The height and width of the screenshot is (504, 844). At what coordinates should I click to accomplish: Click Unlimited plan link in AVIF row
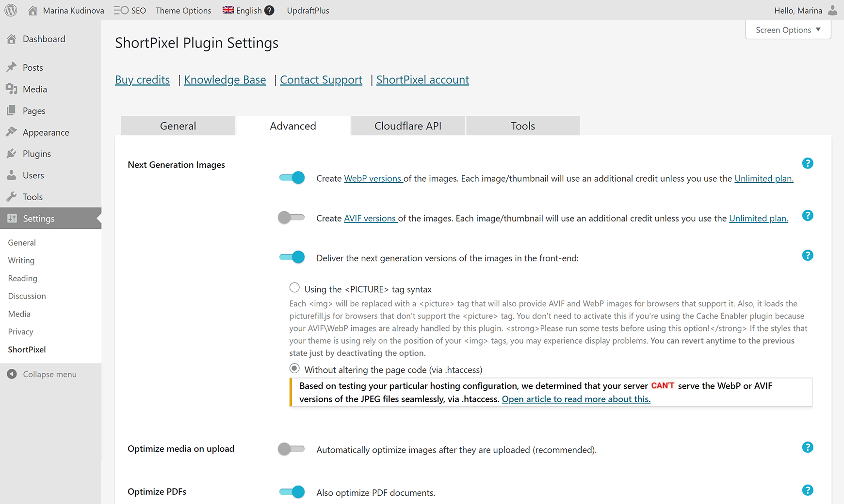tap(759, 218)
